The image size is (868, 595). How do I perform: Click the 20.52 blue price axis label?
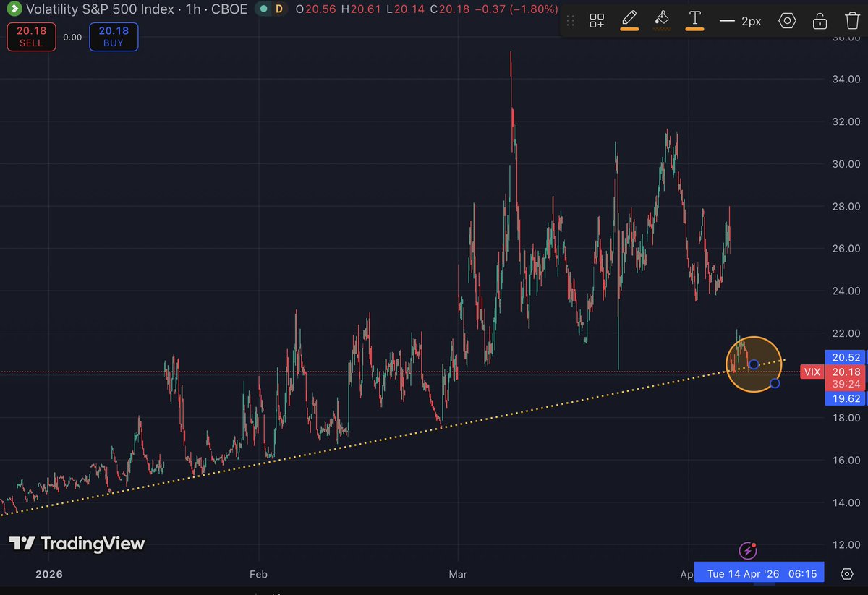pos(846,357)
